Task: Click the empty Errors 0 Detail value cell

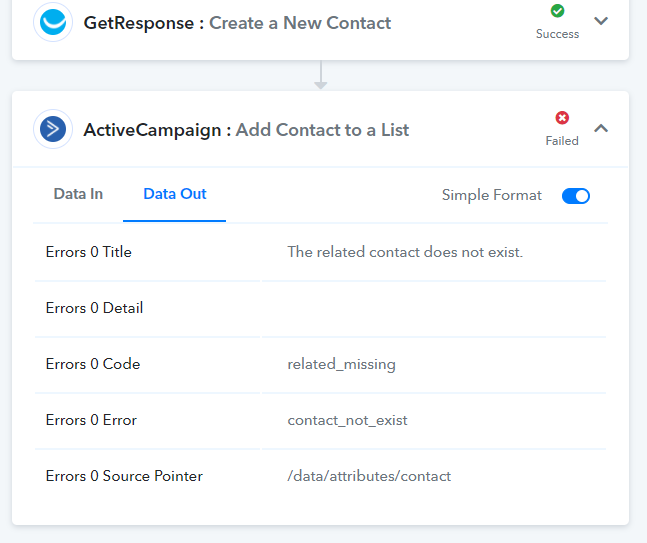Action: [434, 308]
